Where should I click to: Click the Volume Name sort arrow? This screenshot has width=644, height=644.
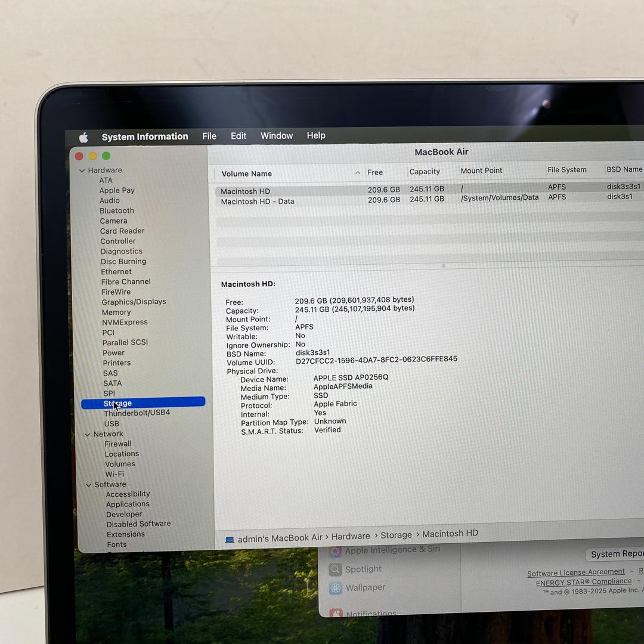[358, 173]
